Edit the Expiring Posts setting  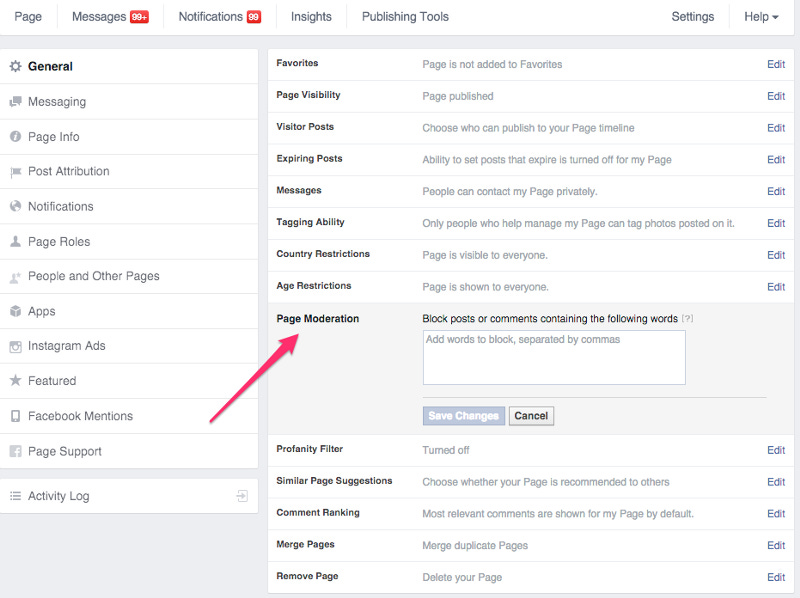tap(776, 160)
